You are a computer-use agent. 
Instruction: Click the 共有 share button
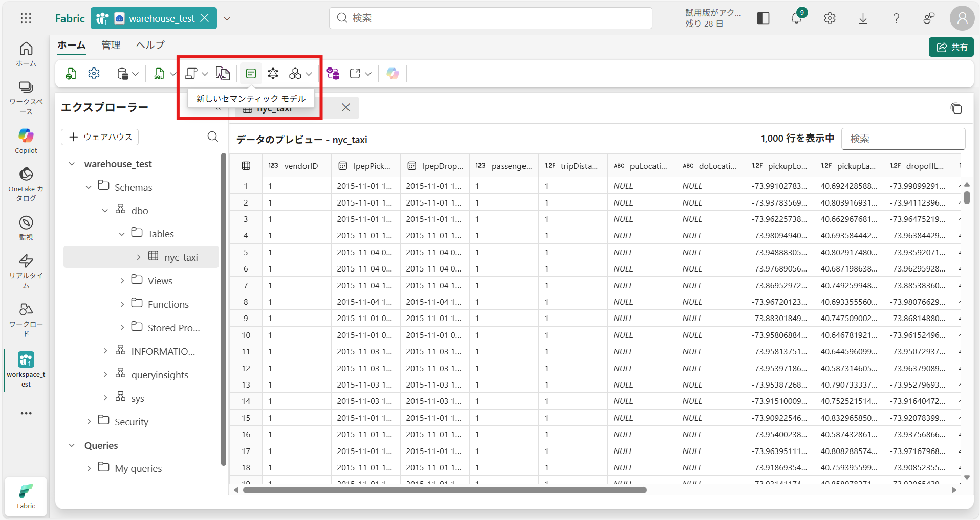coord(951,47)
